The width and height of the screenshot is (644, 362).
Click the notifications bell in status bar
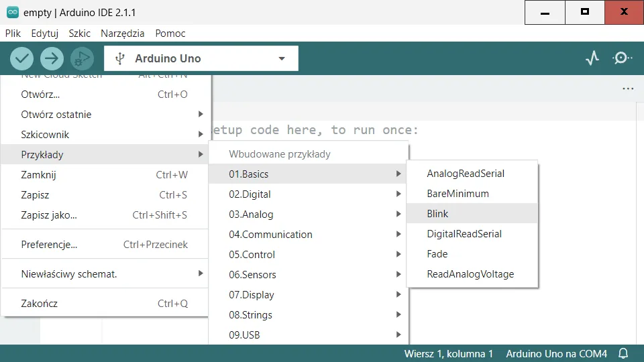click(x=623, y=353)
